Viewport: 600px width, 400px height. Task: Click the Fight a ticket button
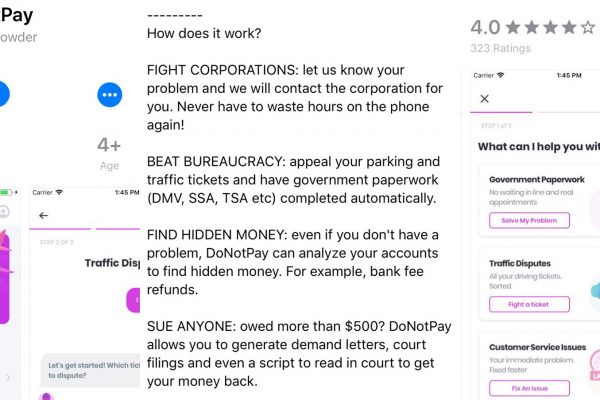pyautogui.click(x=529, y=304)
